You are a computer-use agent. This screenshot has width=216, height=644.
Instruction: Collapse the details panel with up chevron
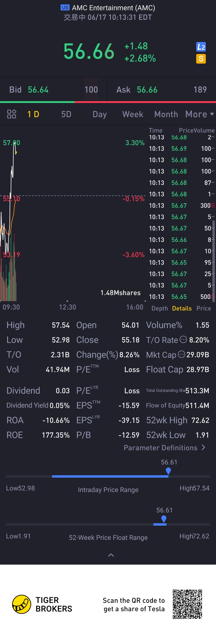tap(111, 555)
